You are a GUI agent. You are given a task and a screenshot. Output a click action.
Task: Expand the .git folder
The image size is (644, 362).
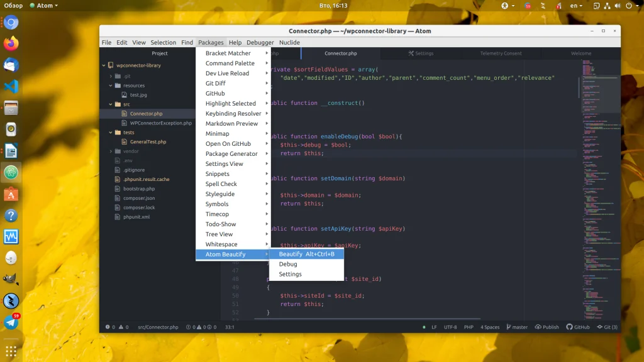point(111,76)
